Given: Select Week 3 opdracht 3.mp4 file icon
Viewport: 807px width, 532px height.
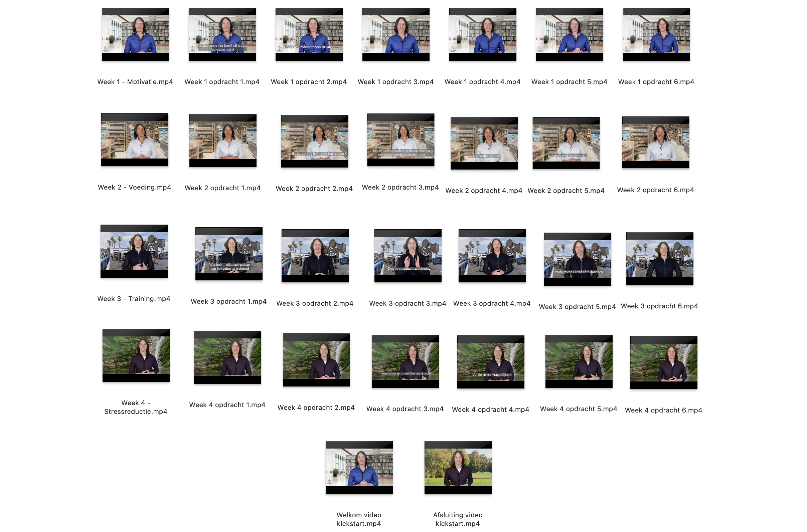Looking at the screenshot, I should tap(408, 256).
